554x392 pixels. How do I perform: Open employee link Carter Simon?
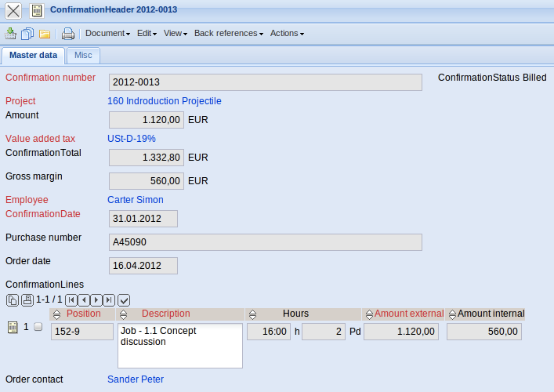(x=136, y=200)
